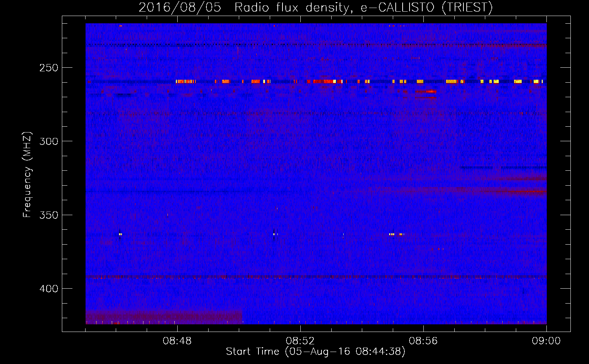Image resolution: width=589 pixels, height=364 pixels.
Task: Click the "Frequency (MHZ)" axis label
Action: tap(27, 174)
